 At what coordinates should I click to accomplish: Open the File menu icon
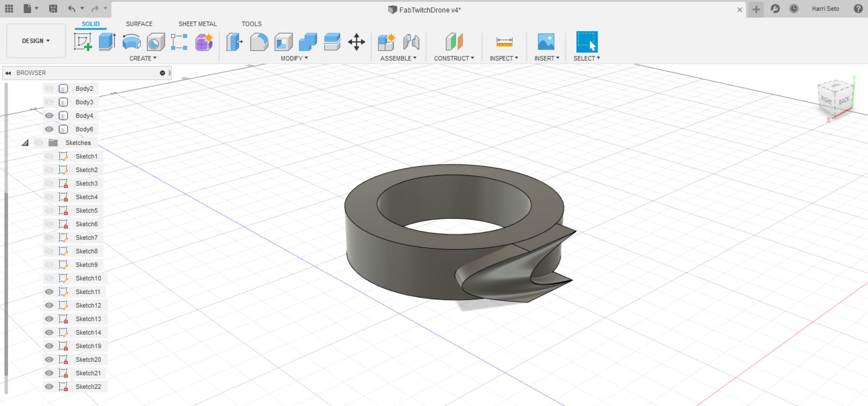pyautogui.click(x=28, y=9)
